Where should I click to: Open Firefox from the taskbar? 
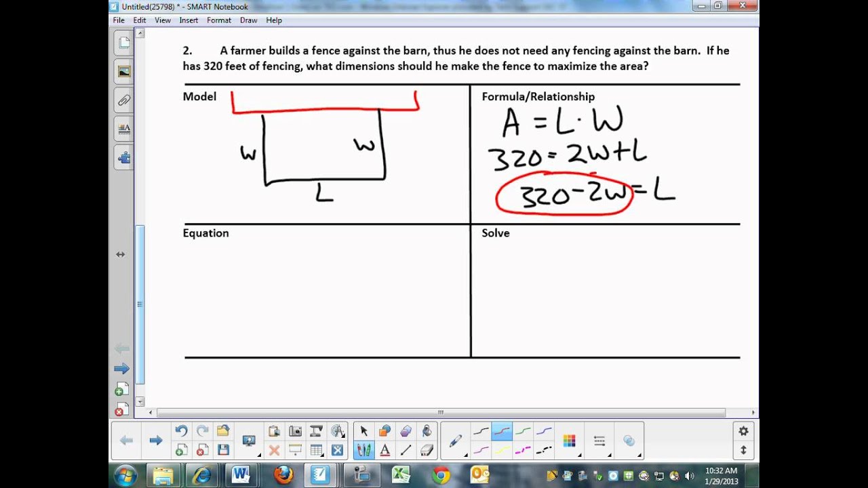283,475
